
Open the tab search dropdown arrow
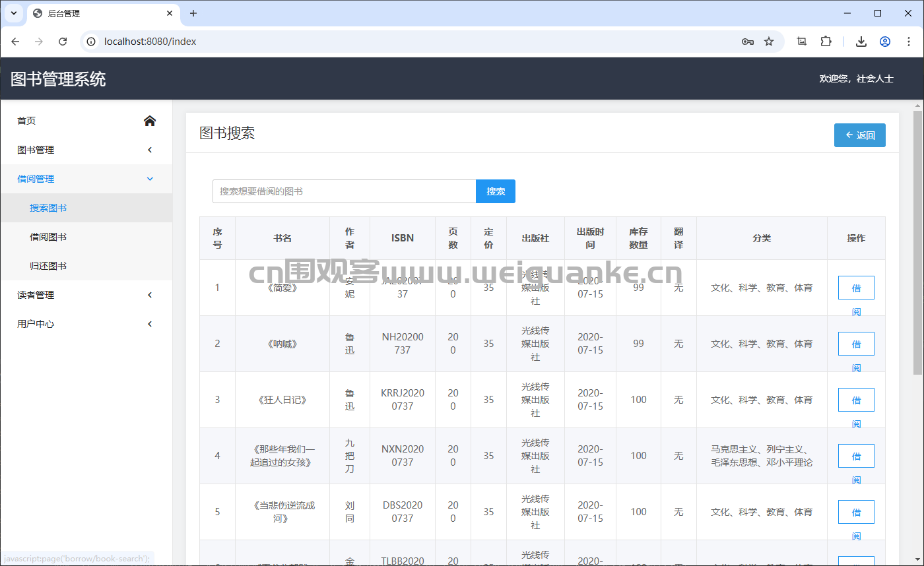[x=13, y=13]
